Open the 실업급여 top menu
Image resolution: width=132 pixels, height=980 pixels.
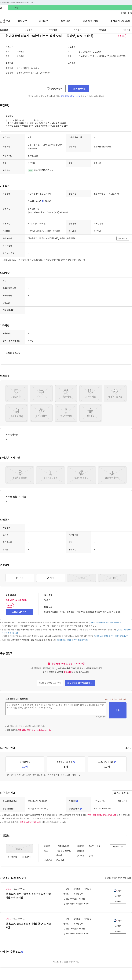click(x=66, y=21)
